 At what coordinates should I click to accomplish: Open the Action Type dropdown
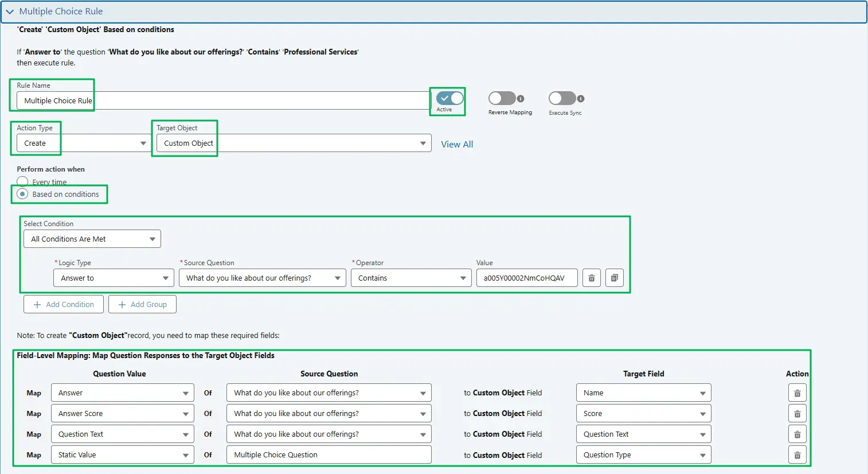pyautogui.click(x=142, y=143)
